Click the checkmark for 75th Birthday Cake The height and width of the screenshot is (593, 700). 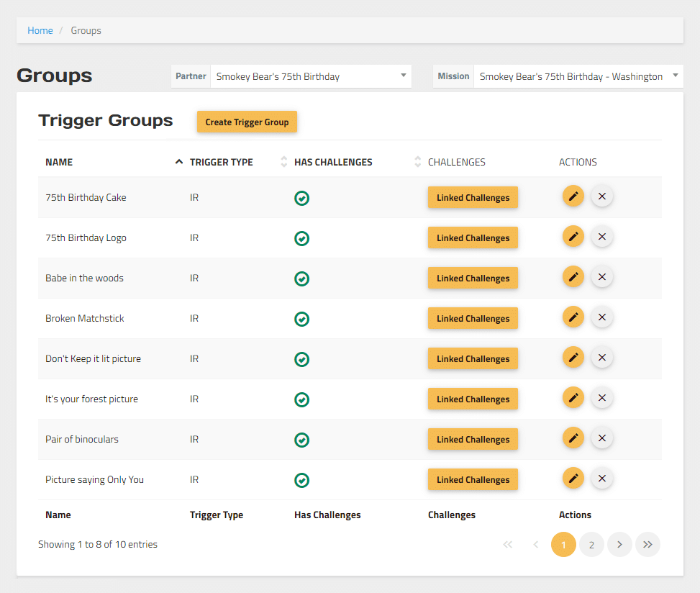(302, 198)
